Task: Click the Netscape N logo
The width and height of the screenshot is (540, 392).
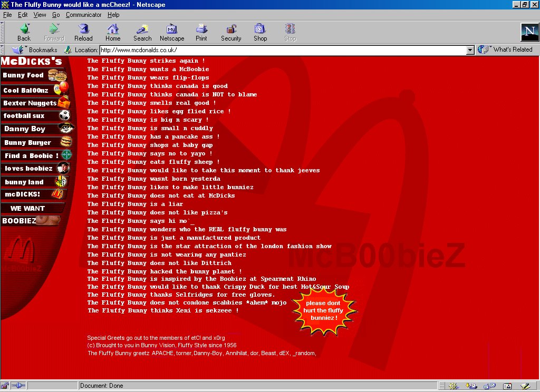Action: pos(529,32)
